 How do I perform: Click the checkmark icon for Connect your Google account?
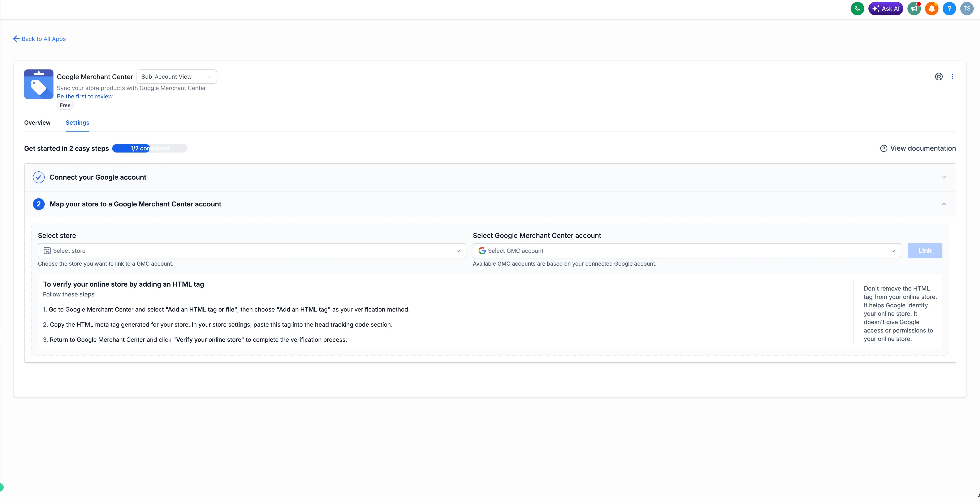[x=39, y=177]
